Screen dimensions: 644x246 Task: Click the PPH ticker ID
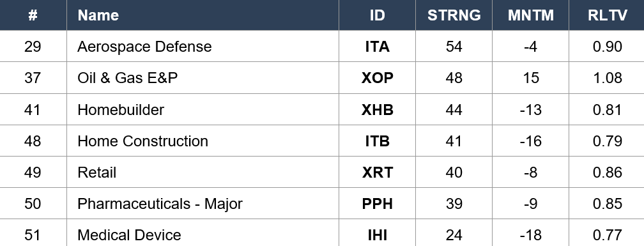[378, 203]
